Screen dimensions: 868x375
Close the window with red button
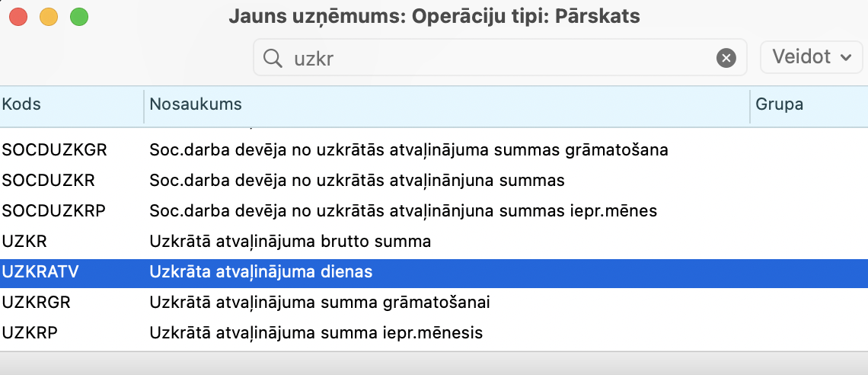[20, 16]
